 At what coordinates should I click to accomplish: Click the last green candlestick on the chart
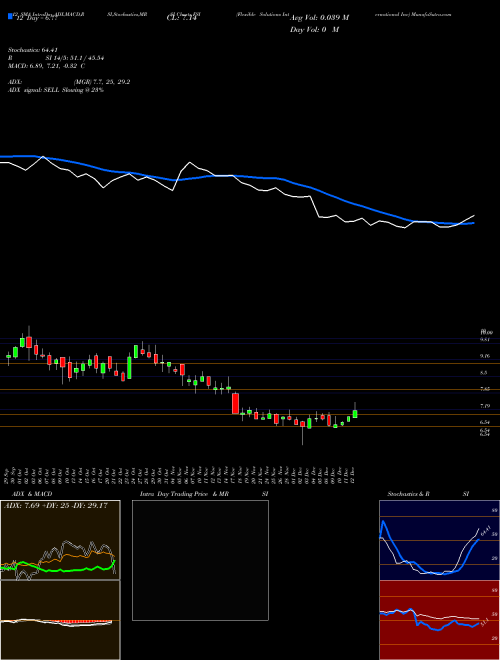(x=355, y=413)
